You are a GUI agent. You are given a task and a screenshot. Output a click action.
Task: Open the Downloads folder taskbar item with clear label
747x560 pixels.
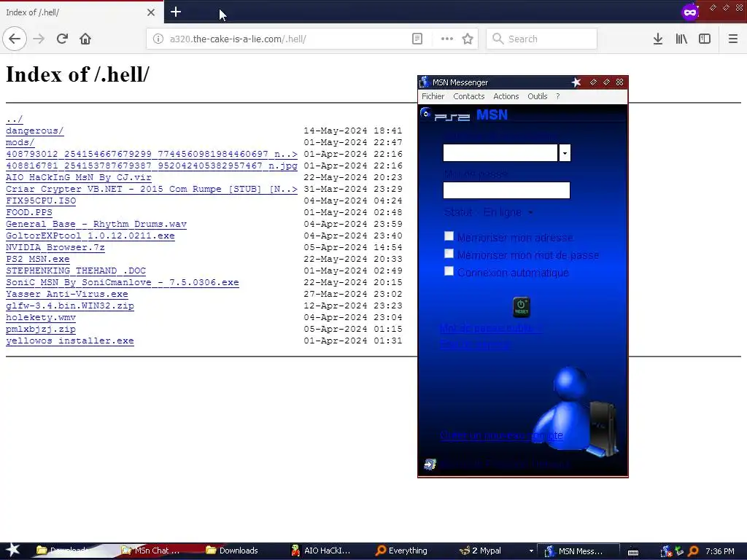[232, 551]
